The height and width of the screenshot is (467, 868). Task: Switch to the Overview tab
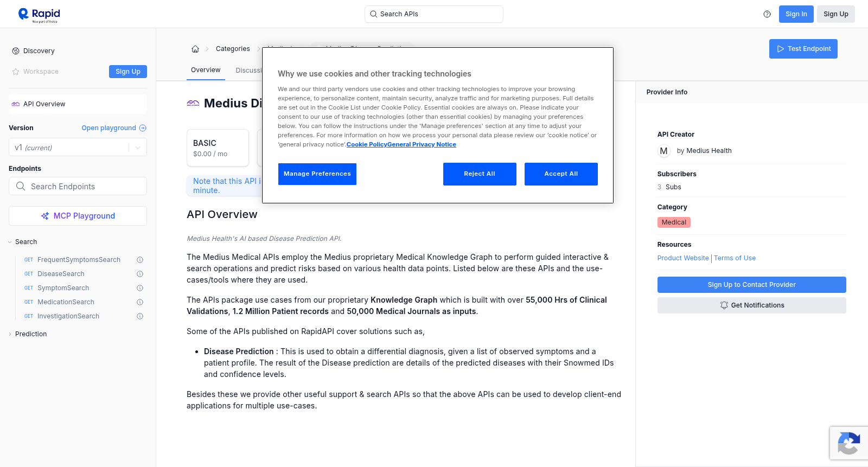pyautogui.click(x=206, y=70)
